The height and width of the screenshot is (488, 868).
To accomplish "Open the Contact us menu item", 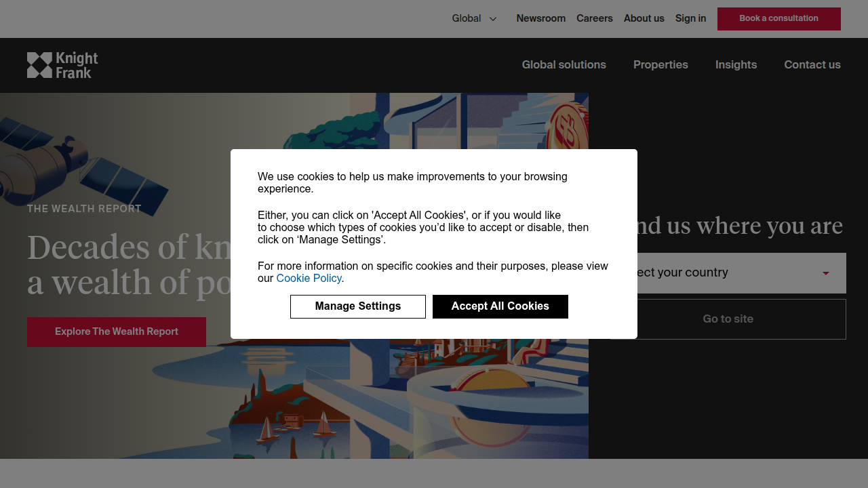I will [x=812, y=65].
